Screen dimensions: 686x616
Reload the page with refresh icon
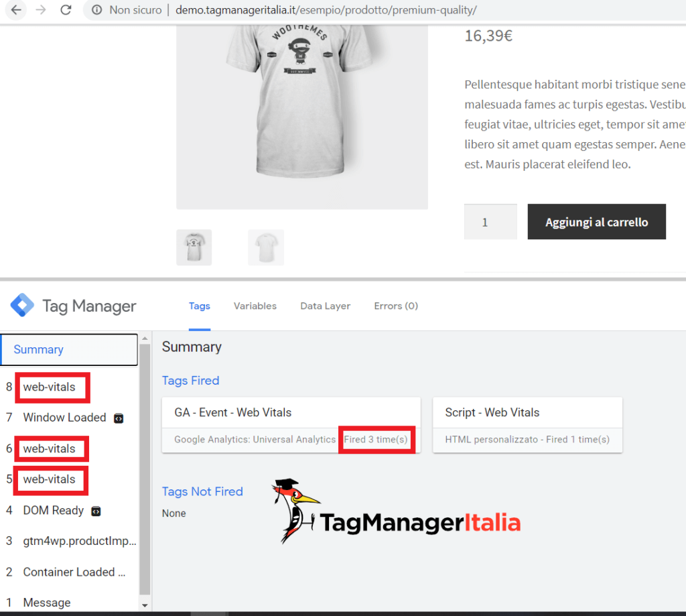66,9
